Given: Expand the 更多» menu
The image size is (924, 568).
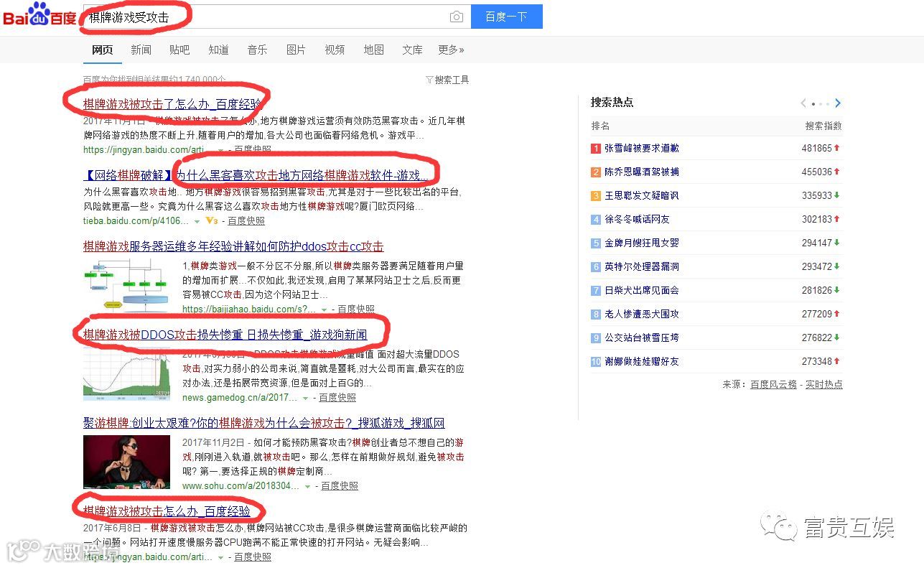Looking at the screenshot, I should [451, 50].
